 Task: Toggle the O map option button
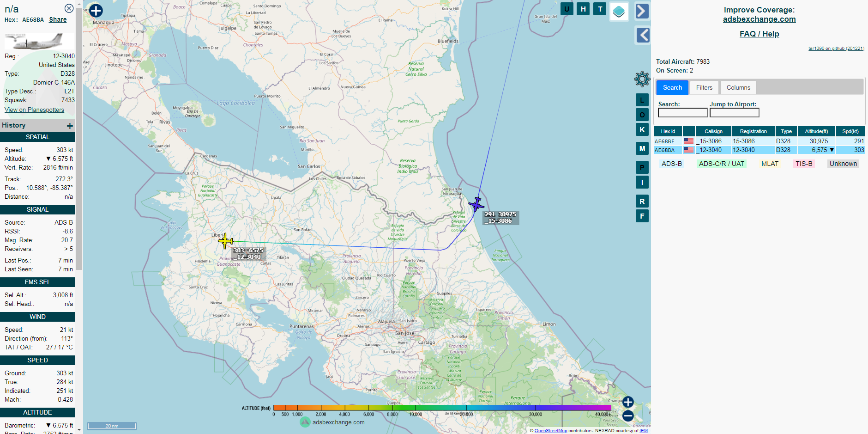[x=642, y=115]
